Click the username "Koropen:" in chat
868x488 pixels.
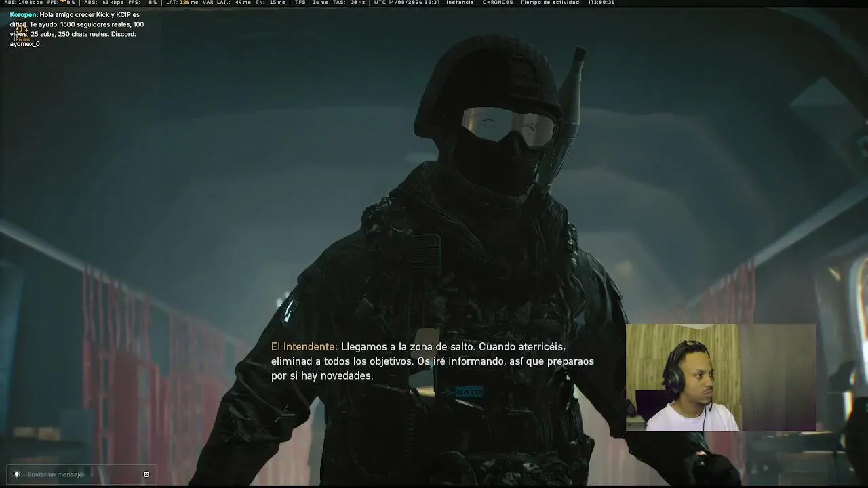coord(24,15)
